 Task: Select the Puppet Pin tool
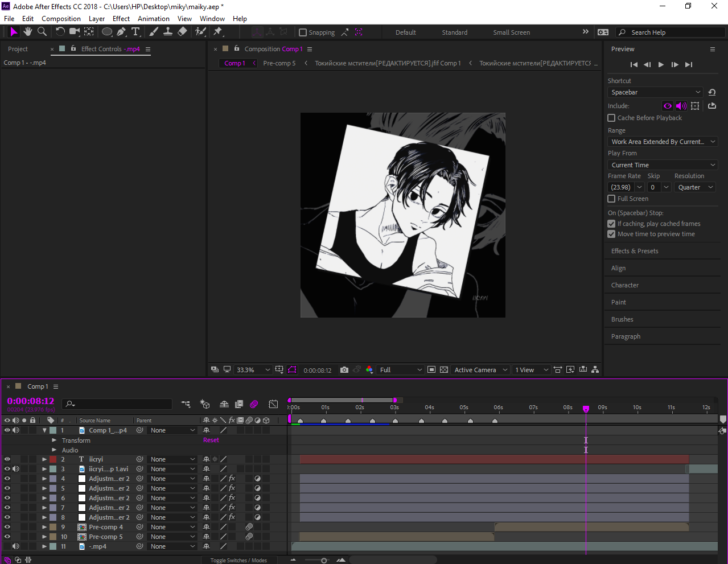(x=218, y=32)
